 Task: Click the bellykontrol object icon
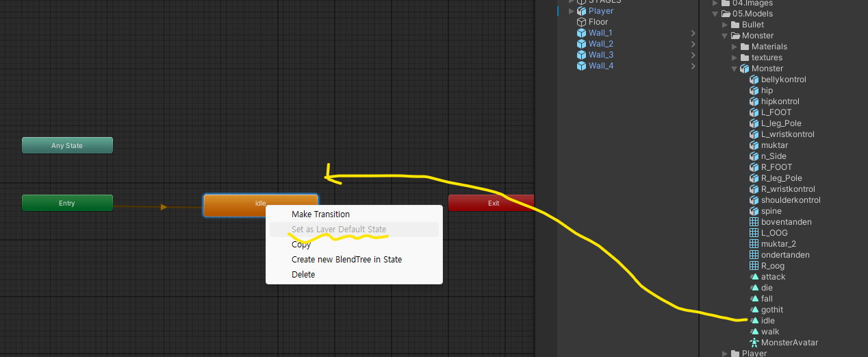[x=754, y=79]
